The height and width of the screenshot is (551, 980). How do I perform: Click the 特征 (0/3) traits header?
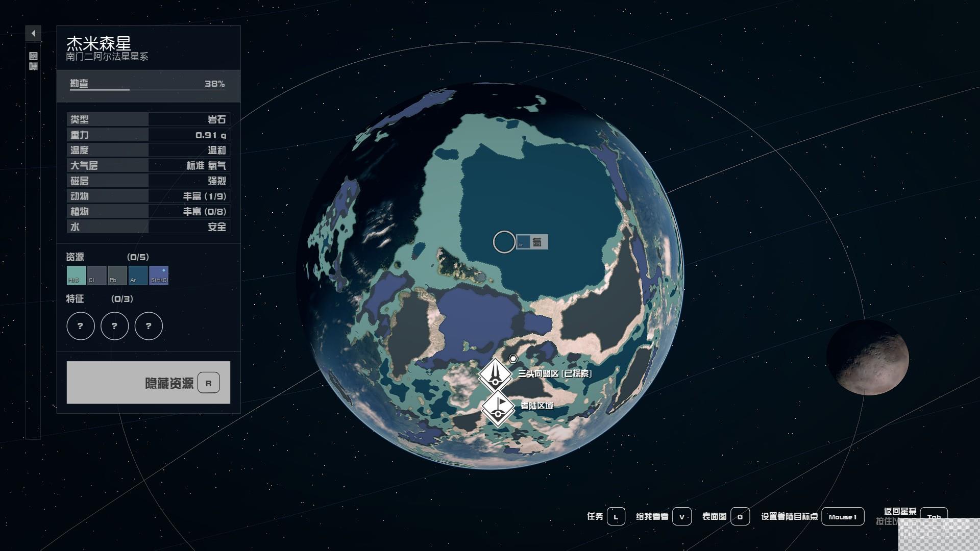100,299
